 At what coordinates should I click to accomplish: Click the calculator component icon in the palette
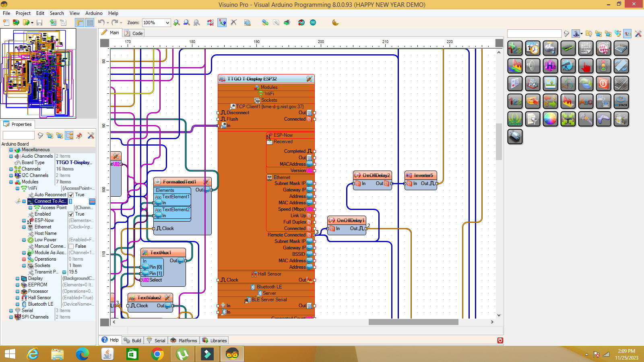click(x=621, y=48)
